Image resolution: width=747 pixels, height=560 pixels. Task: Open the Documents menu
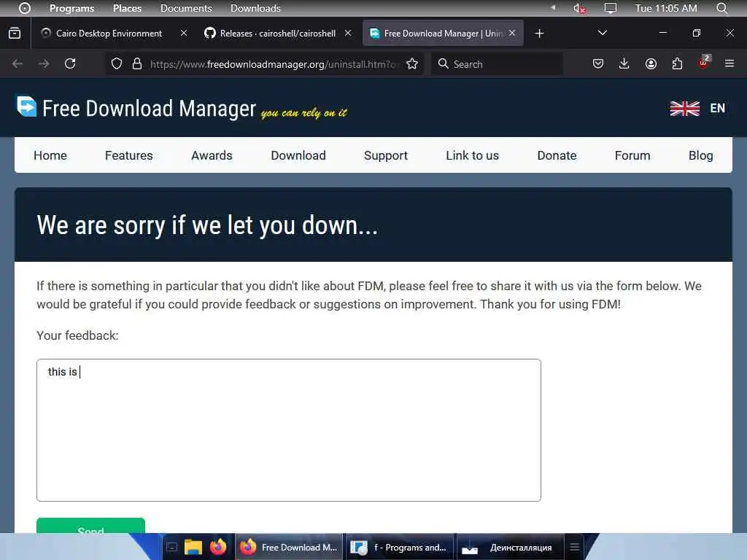[186, 8]
